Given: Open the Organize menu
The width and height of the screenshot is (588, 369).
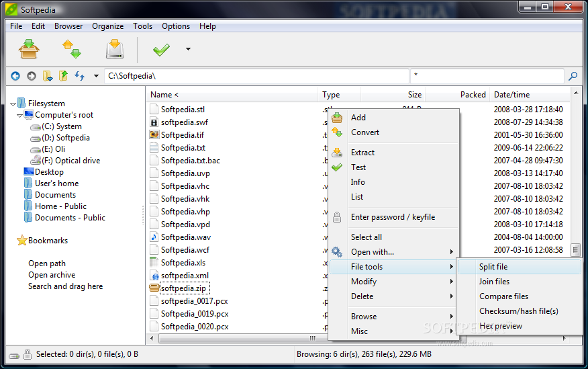Looking at the screenshot, I should [x=107, y=26].
